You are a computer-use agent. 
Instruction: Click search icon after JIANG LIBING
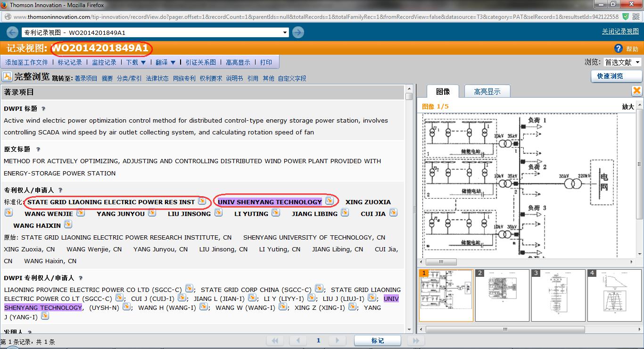point(345,213)
